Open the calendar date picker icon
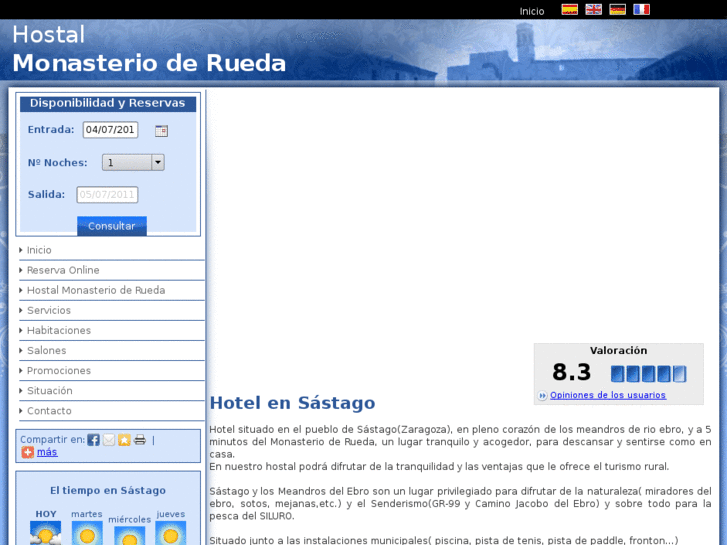Image resolution: width=727 pixels, height=545 pixels. coord(161,131)
